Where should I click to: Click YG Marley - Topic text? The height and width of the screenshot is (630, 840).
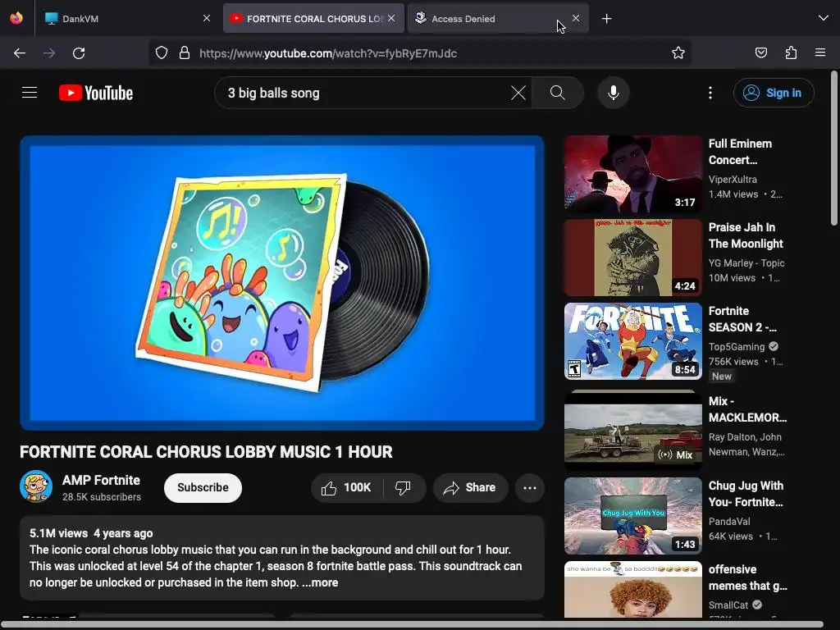click(x=746, y=263)
